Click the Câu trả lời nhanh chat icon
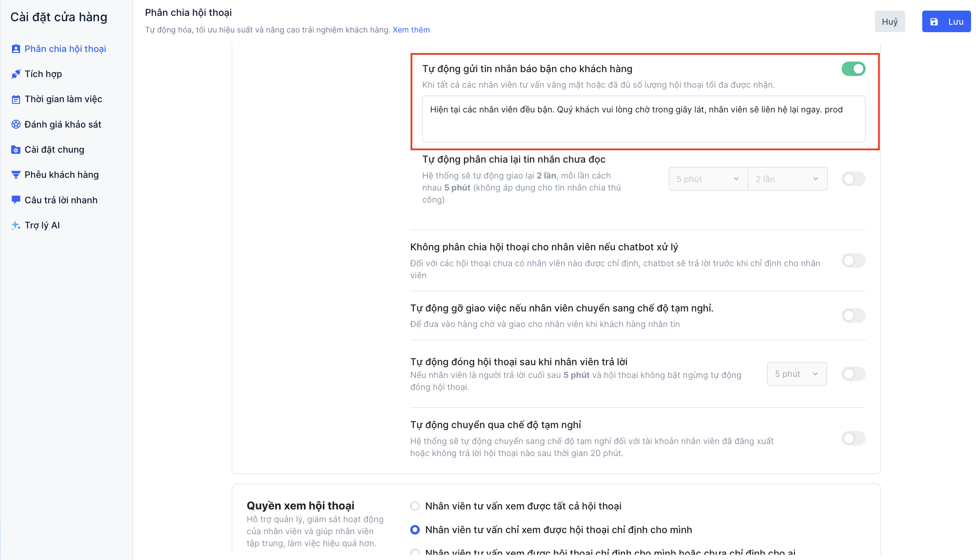976x560 pixels. pos(16,200)
